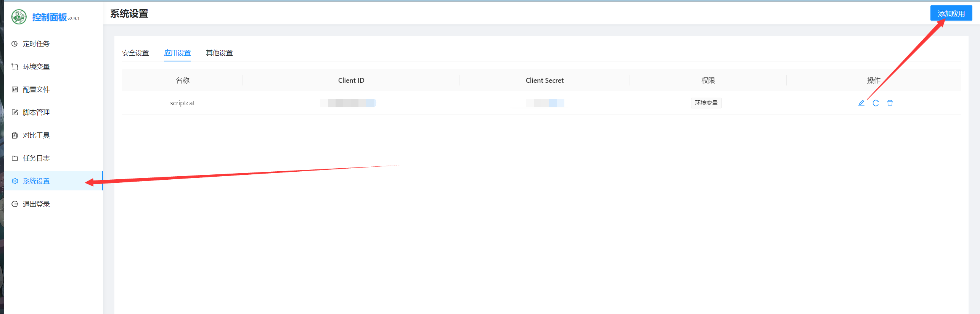980x314 pixels.
Task: Click the Qinglong dragon logo icon
Action: click(19, 17)
